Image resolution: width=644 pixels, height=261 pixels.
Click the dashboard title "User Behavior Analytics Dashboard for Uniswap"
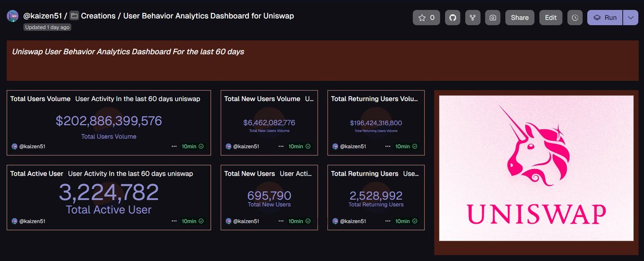click(209, 16)
